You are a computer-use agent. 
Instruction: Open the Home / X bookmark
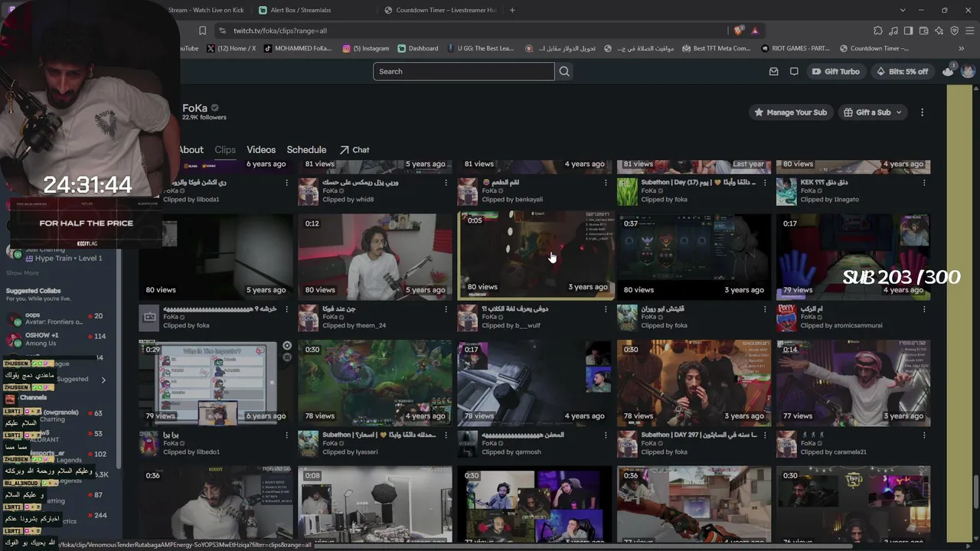pyautogui.click(x=231, y=48)
